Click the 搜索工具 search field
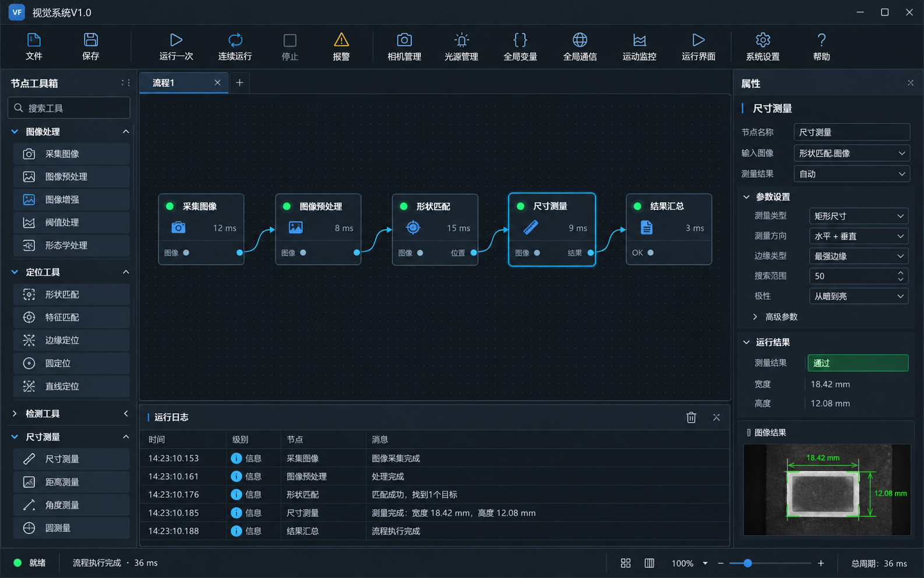This screenshot has width=924, height=578. click(69, 108)
